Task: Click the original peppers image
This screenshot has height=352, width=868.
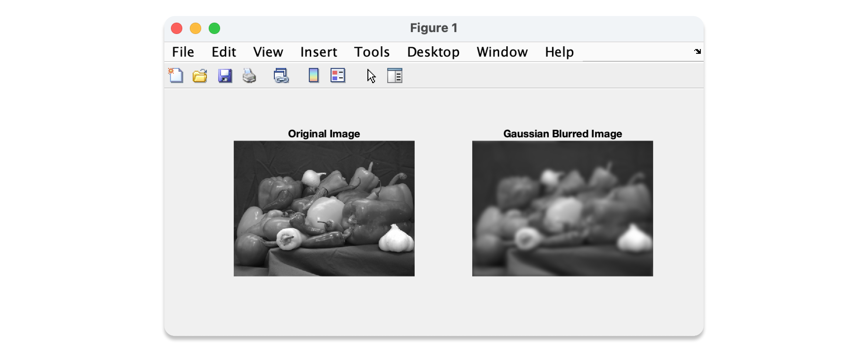Action: [x=324, y=208]
